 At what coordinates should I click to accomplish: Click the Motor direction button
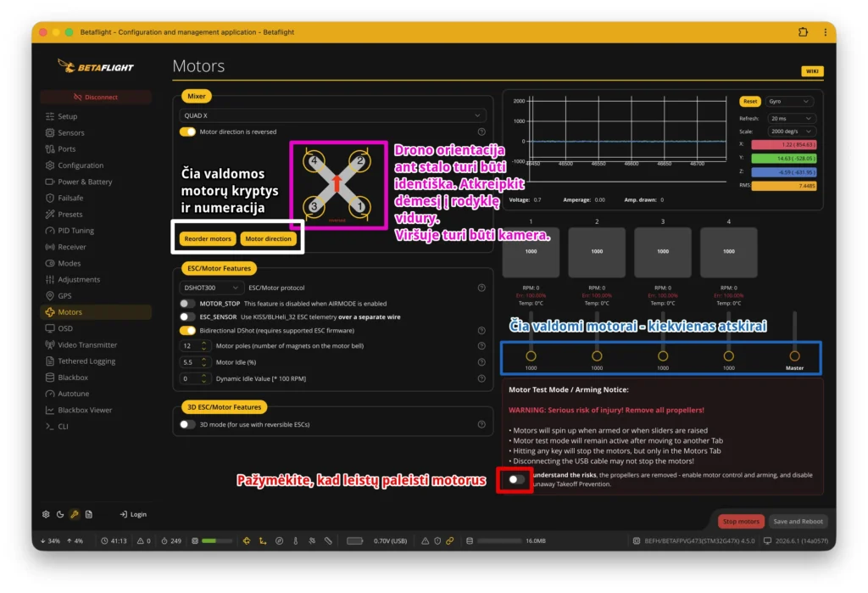coord(268,239)
